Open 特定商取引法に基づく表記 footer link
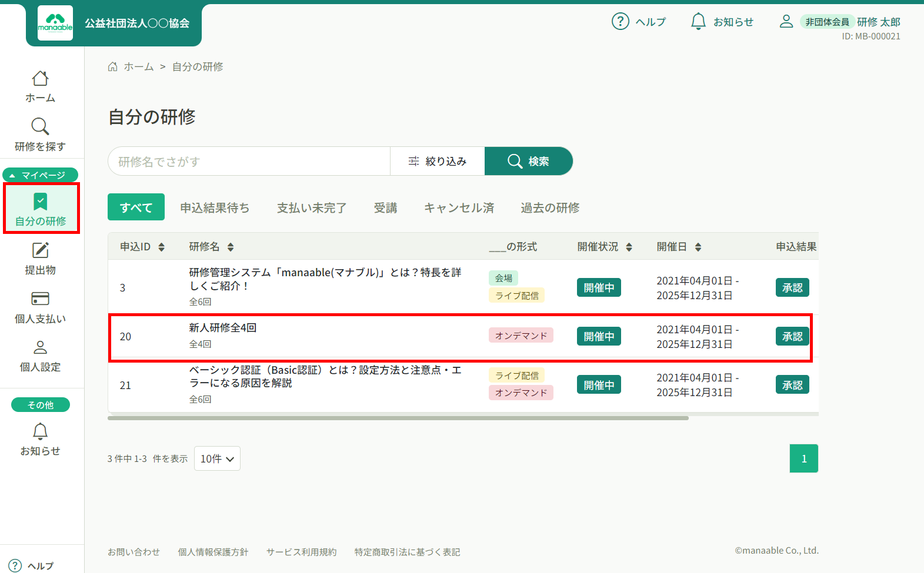The height and width of the screenshot is (573, 924). [407, 552]
